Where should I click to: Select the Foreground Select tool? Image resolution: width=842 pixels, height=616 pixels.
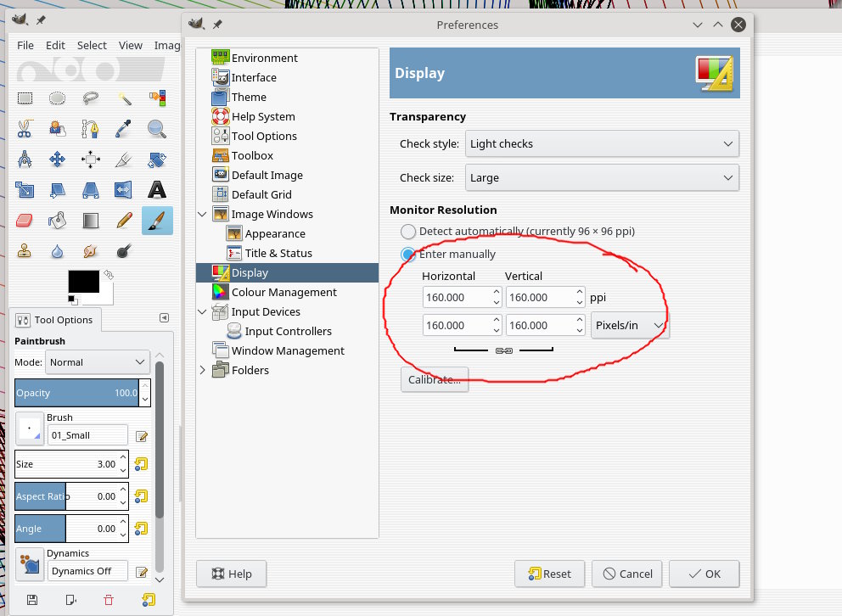click(x=58, y=129)
